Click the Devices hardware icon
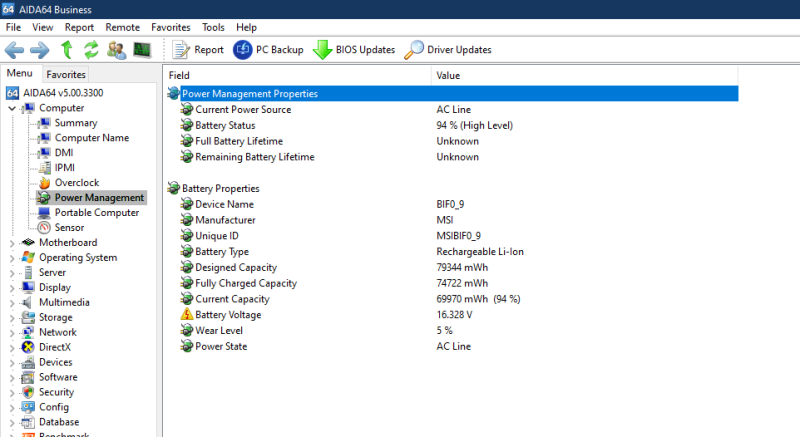This screenshot has width=800, height=437. coord(28,362)
